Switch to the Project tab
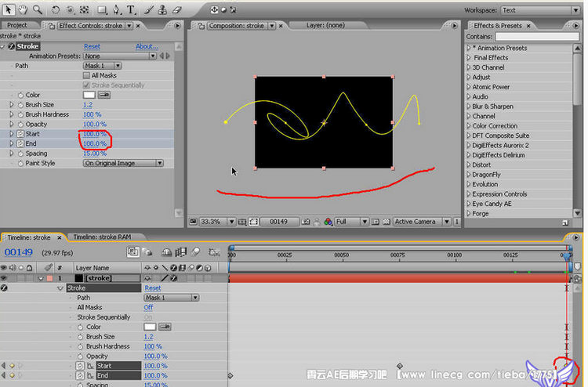 pos(17,25)
